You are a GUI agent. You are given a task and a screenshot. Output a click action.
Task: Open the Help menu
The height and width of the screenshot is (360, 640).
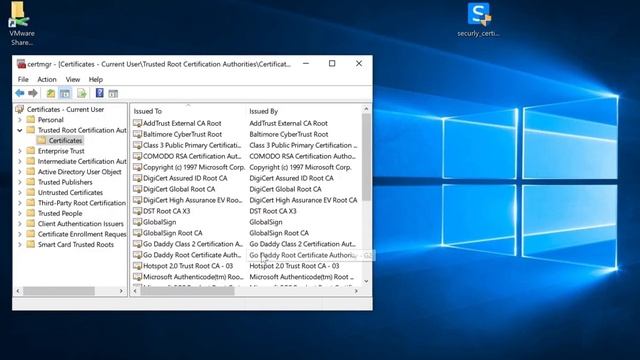point(96,79)
